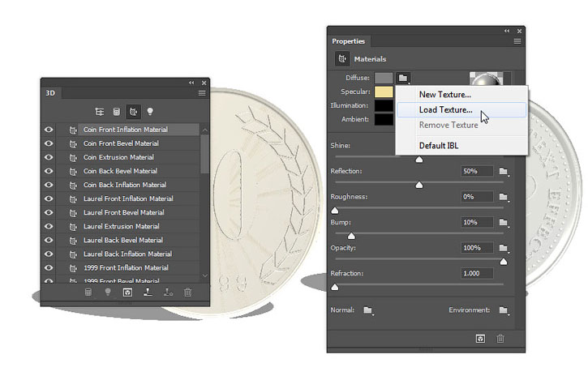Select New Texture... from the menu
588x380 pixels.
pyautogui.click(x=445, y=95)
